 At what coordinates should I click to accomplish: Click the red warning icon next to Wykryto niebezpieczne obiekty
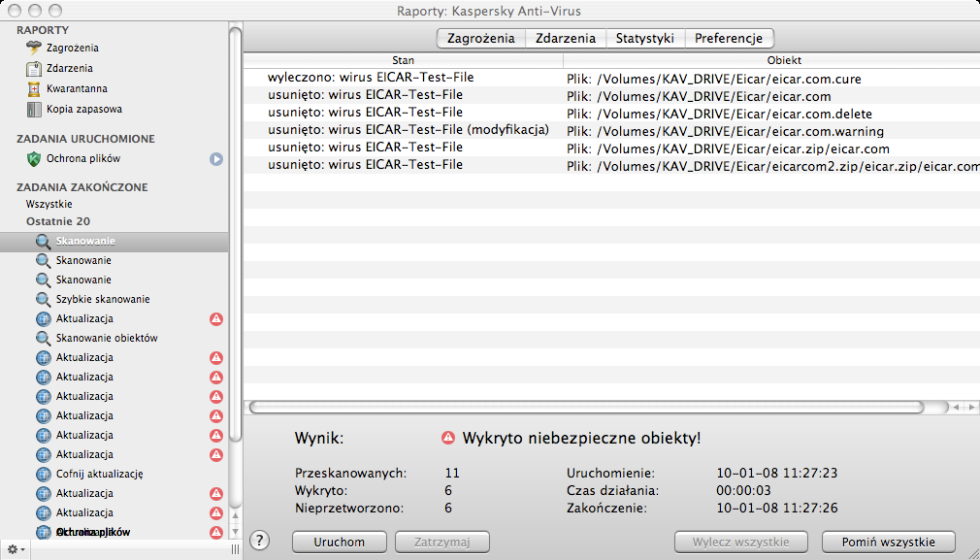(x=448, y=438)
